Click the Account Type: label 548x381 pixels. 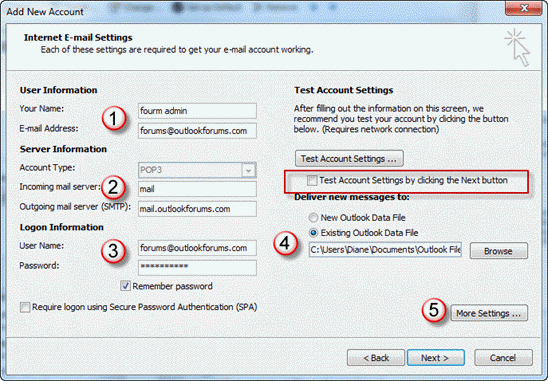point(47,167)
